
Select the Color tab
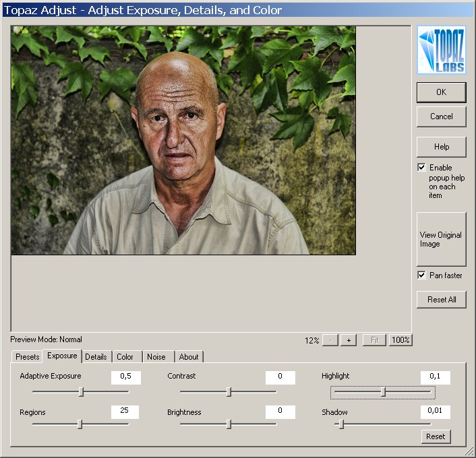[x=125, y=357]
